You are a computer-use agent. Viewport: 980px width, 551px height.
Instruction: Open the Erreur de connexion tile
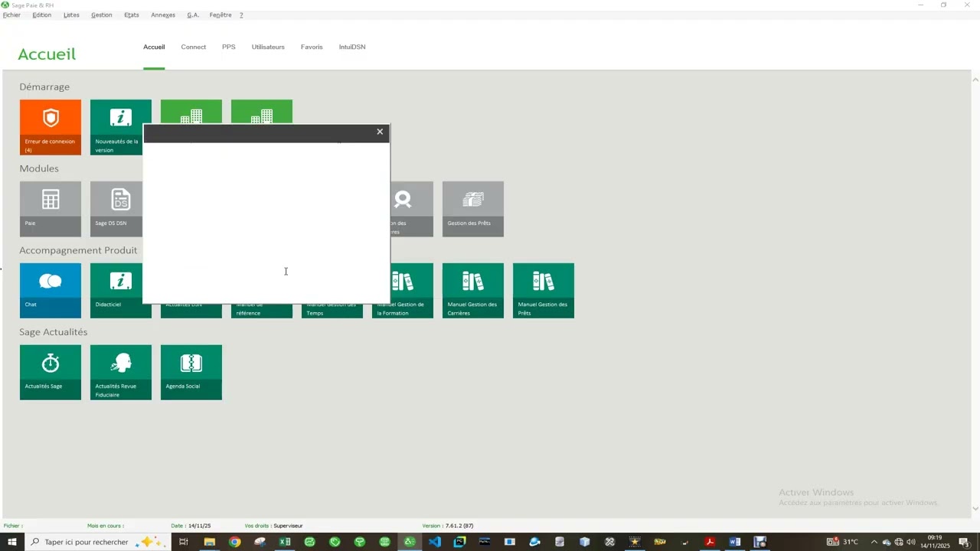coord(51,127)
